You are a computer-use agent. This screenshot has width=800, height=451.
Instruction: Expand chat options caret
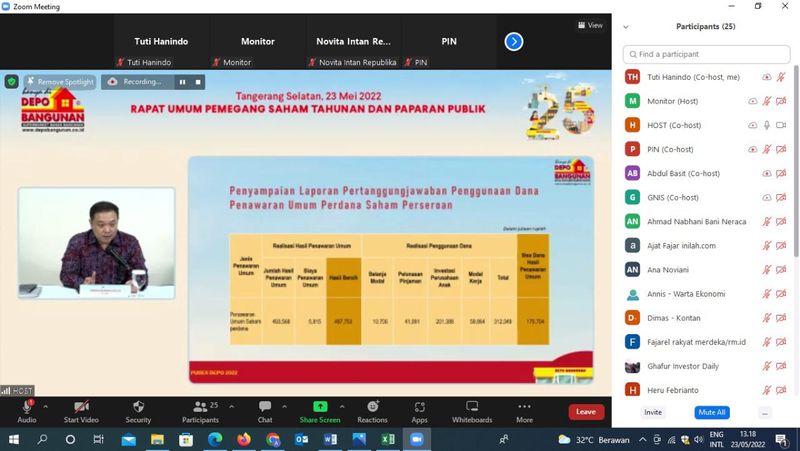tap(284, 407)
